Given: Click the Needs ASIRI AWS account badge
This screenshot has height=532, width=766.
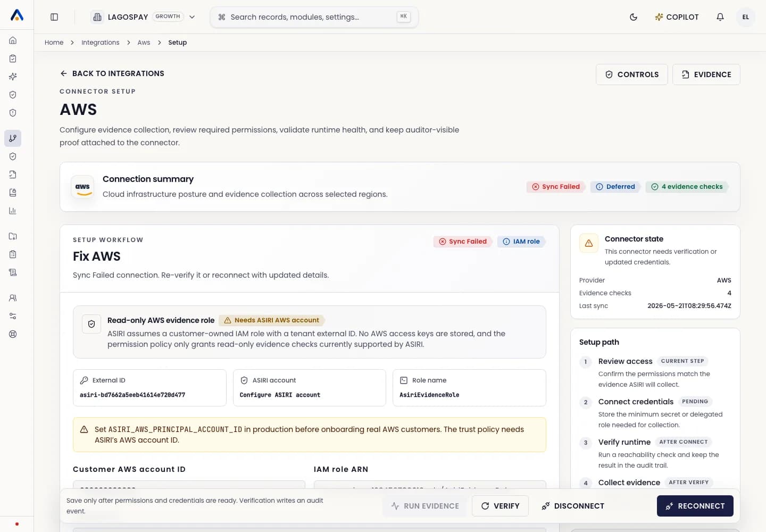Looking at the screenshot, I should pyautogui.click(x=271, y=320).
